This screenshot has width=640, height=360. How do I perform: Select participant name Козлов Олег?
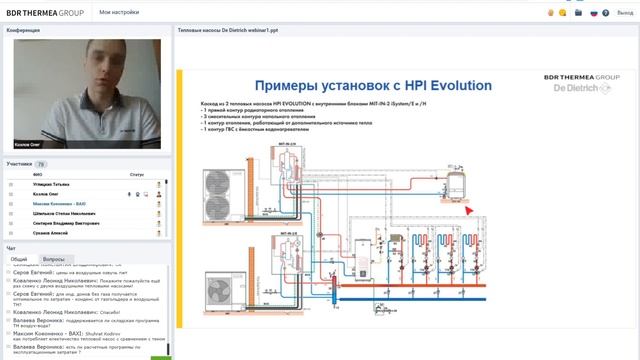[x=45, y=194]
